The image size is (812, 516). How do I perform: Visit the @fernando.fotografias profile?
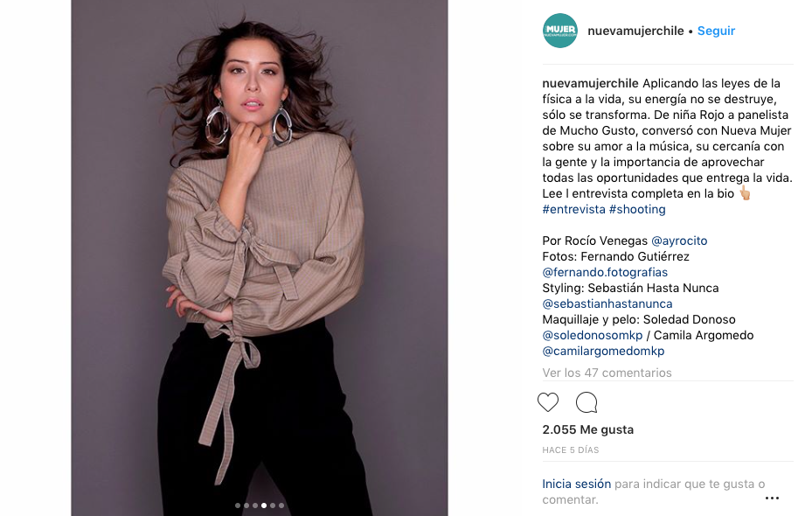605,272
